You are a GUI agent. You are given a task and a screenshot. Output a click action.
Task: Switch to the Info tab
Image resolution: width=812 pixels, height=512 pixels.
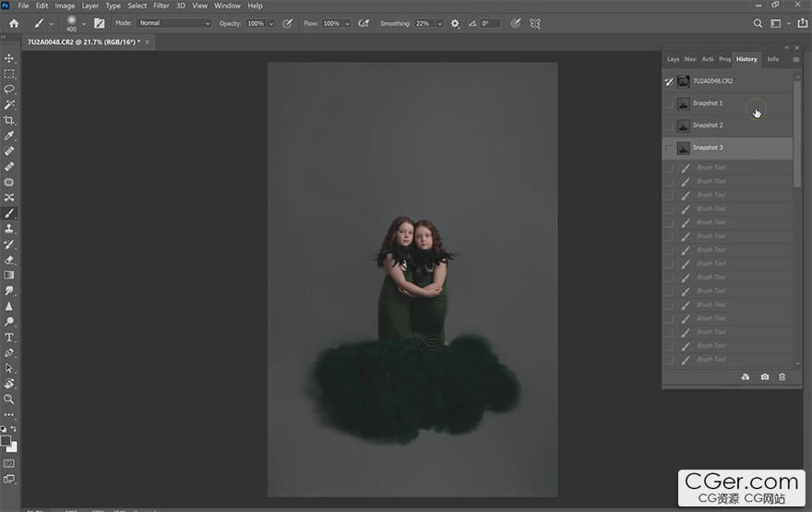click(772, 59)
